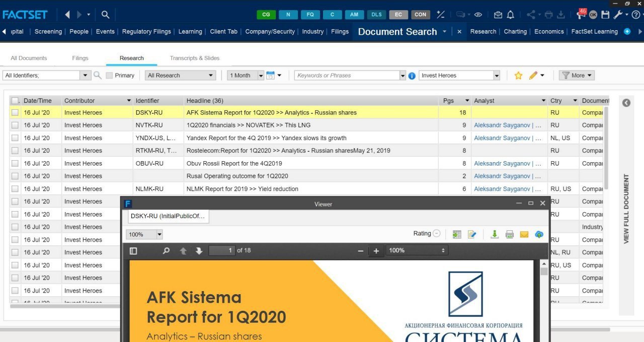Open the FQ shortcut button
This screenshot has width=644, height=342.
(x=310, y=15)
